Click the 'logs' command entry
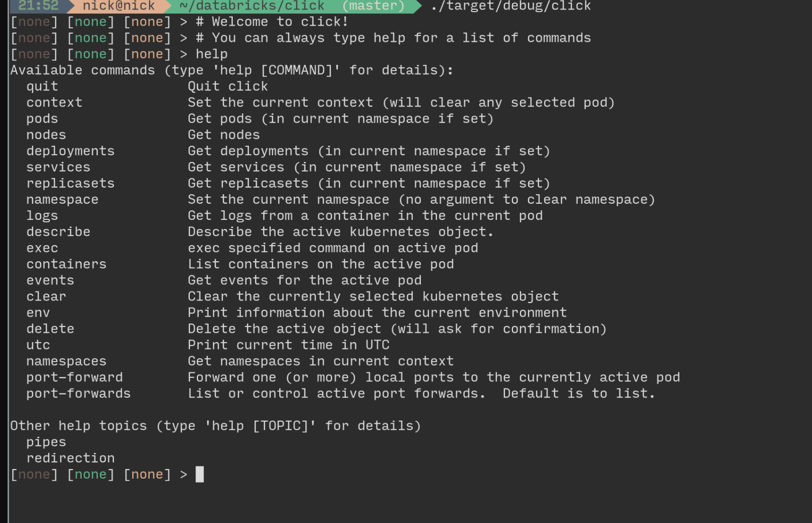 click(42, 216)
